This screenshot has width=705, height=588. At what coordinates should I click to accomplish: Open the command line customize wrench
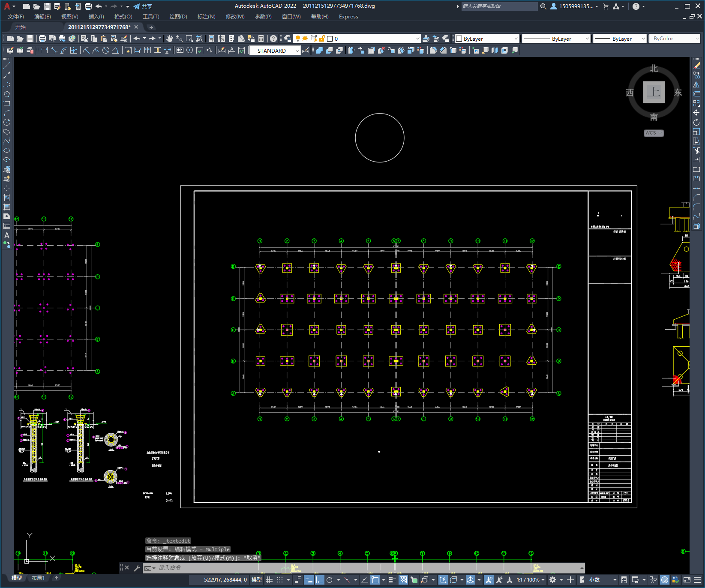pos(137,568)
